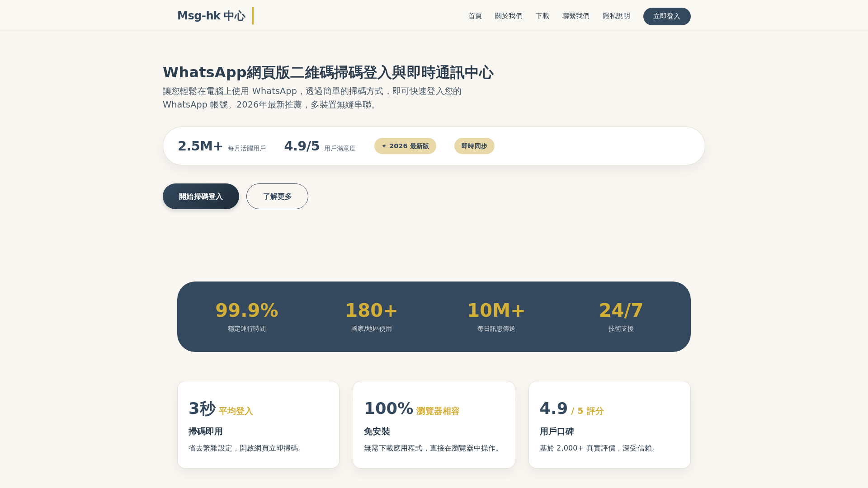Click the 用戶滿意度 label
Screen dimensions: 868x488
340,148
